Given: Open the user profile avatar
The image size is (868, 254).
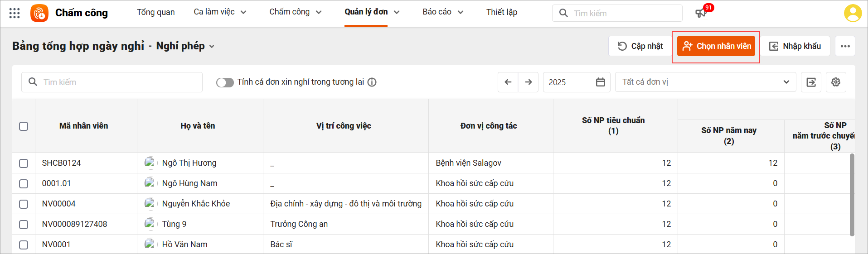Looking at the screenshot, I should pyautogui.click(x=852, y=13).
